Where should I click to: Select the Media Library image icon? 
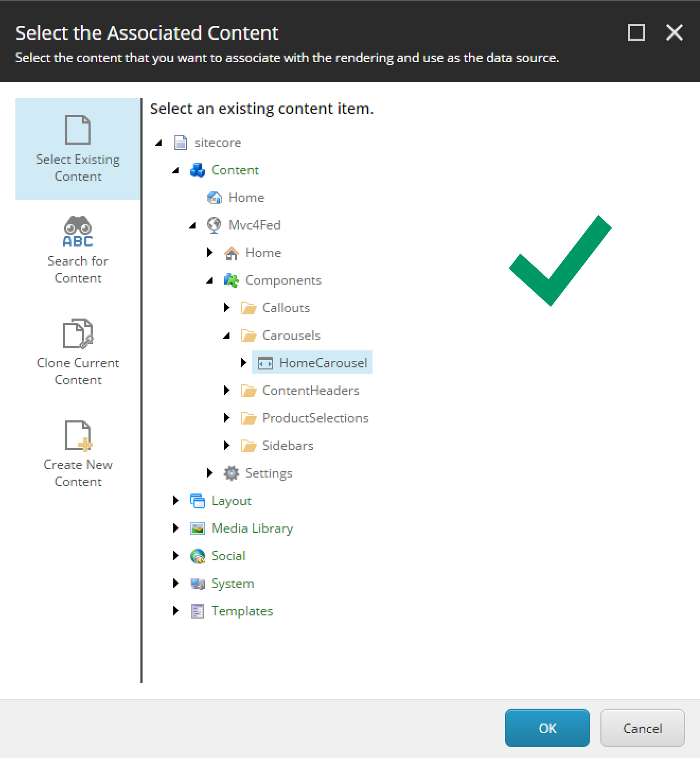pyautogui.click(x=197, y=528)
